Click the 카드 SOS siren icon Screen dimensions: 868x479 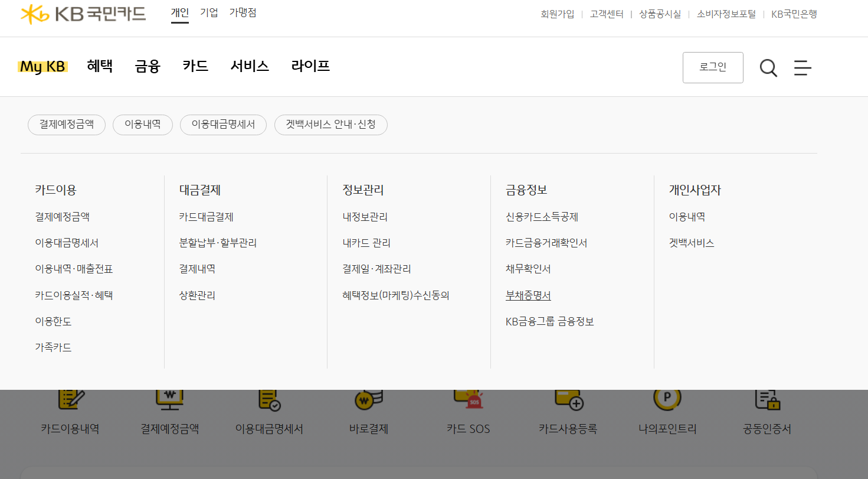[x=468, y=400]
